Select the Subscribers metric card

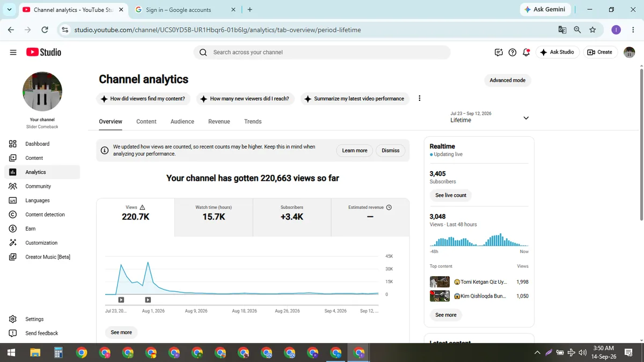click(292, 217)
